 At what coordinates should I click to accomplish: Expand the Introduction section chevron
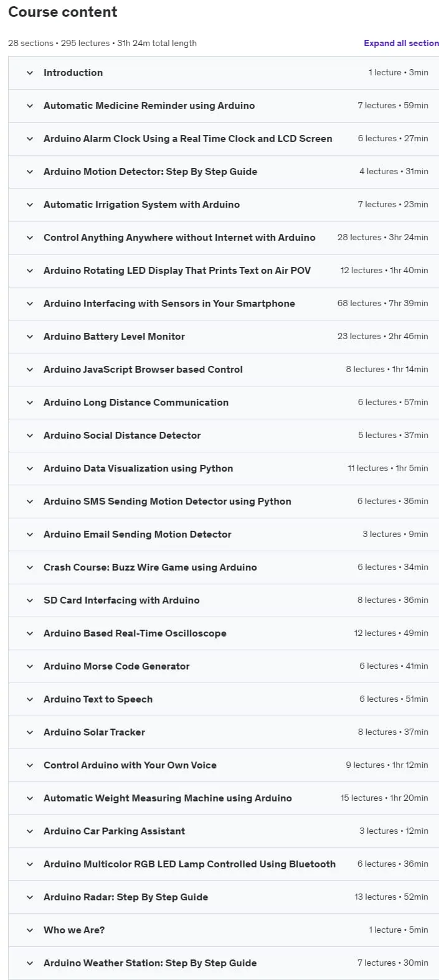click(x=30, y=73)
